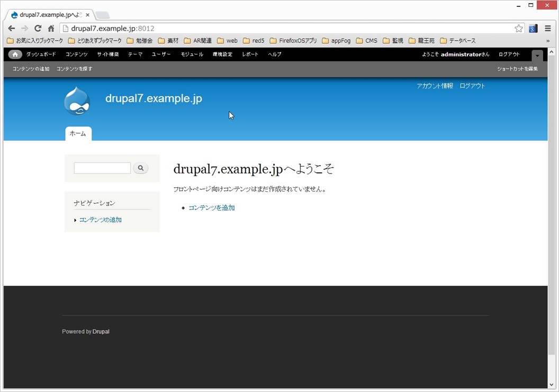Open the とりあえずブックマーク bookmark folder
Viewport: 559px width, 392px height.
tap(95, 41)
